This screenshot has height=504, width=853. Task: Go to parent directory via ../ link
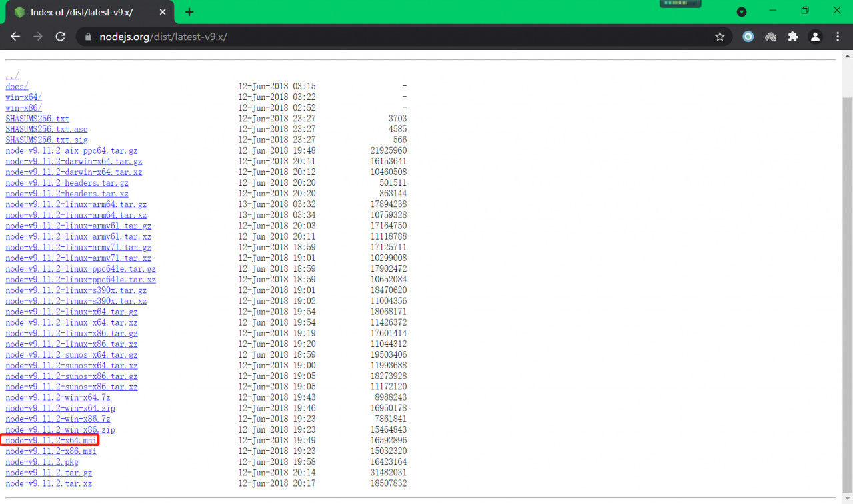tap(11, 75)
